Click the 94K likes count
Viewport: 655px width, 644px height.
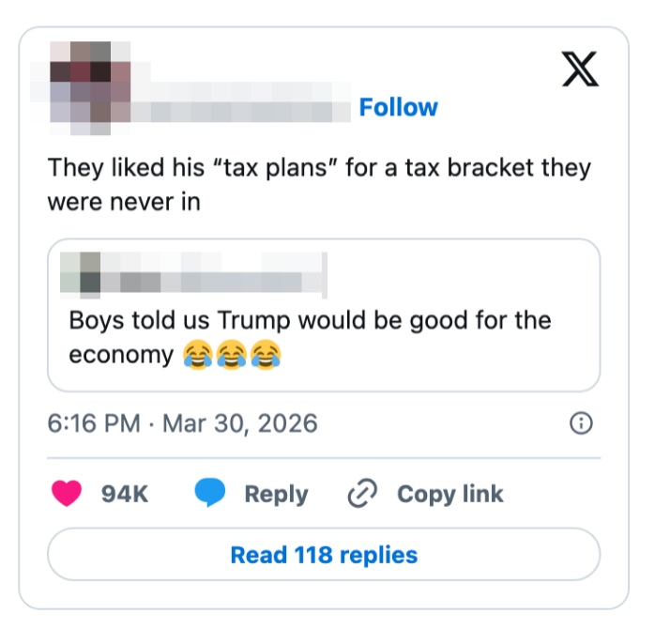[125, 494]
